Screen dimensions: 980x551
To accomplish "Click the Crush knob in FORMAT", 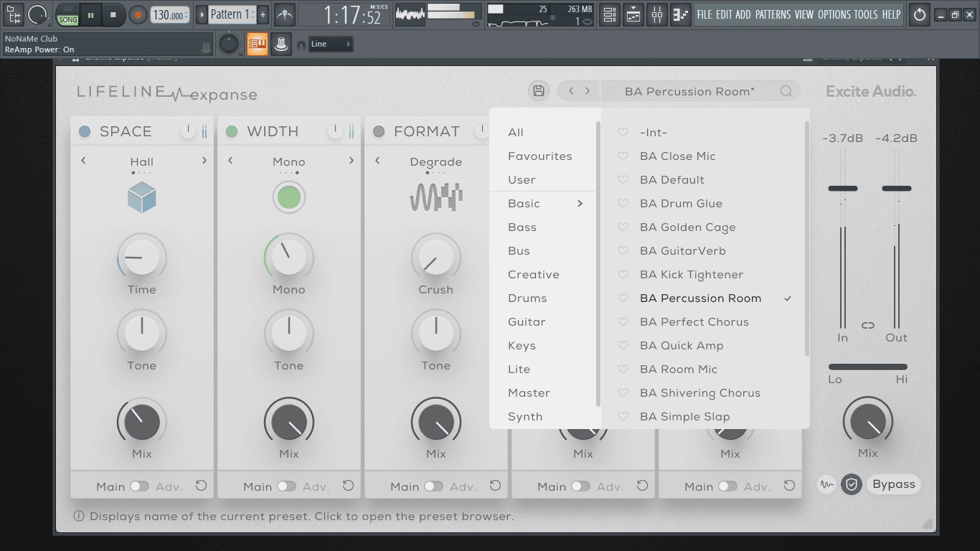I will (x=436, y=257).
